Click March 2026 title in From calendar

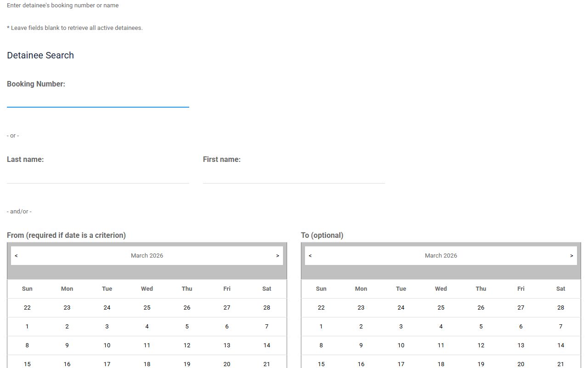pyautogui.click(x=147, y=256)
